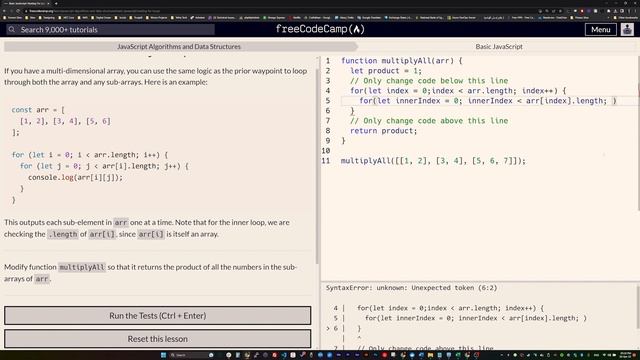Go to JavaScript Algorithms and Data Structures breadcrumb
The height and width of the screenshot is (360, 640).
click(x=179, y=47)
